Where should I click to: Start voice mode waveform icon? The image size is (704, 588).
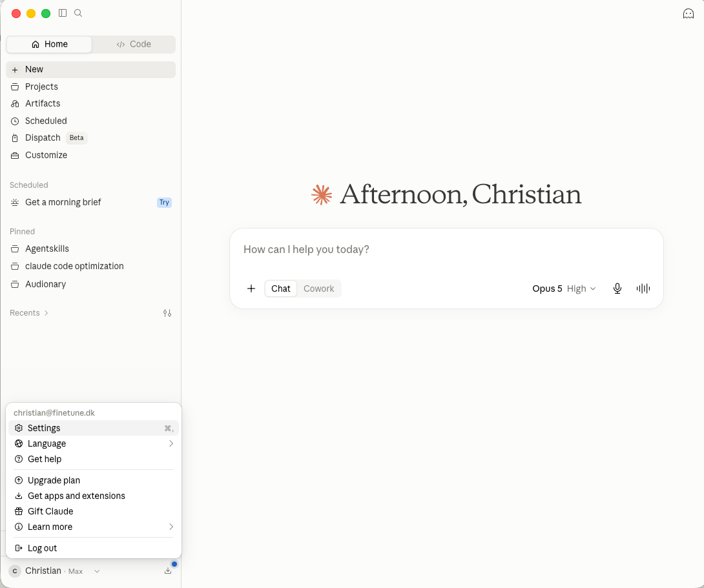pyautogui.click(x=643, y=289)
